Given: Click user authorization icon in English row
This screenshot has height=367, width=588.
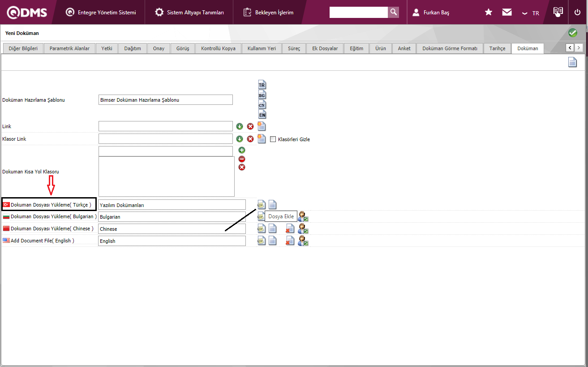Looking at the screenshot, I should pyautogui.click(x=303, y=241).
